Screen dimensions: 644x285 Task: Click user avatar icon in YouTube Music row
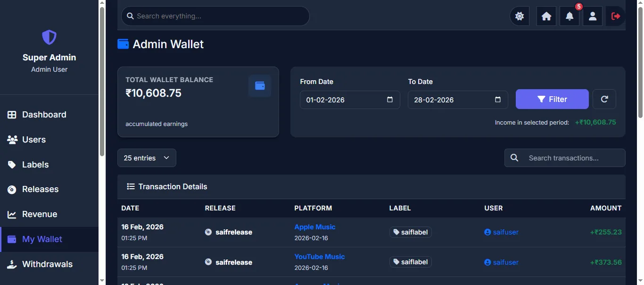point(487,262)
